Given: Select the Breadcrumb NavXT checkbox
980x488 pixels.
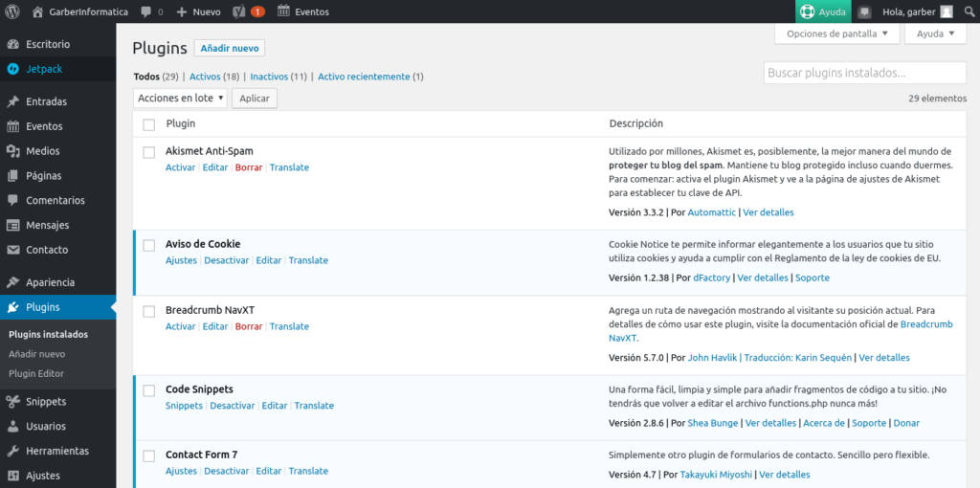Looking at the screenshot, I should click(x=148, y=311).
